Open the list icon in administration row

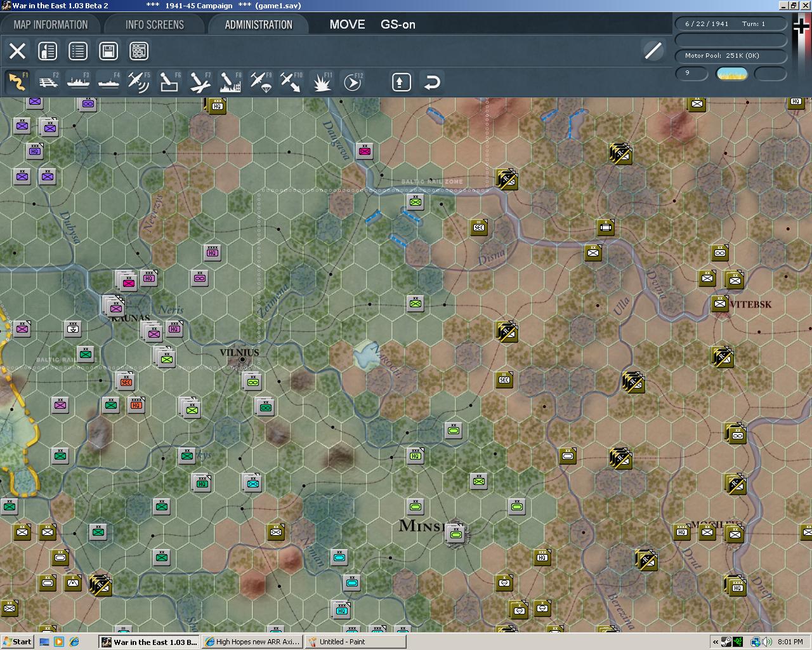coord(78,51)
